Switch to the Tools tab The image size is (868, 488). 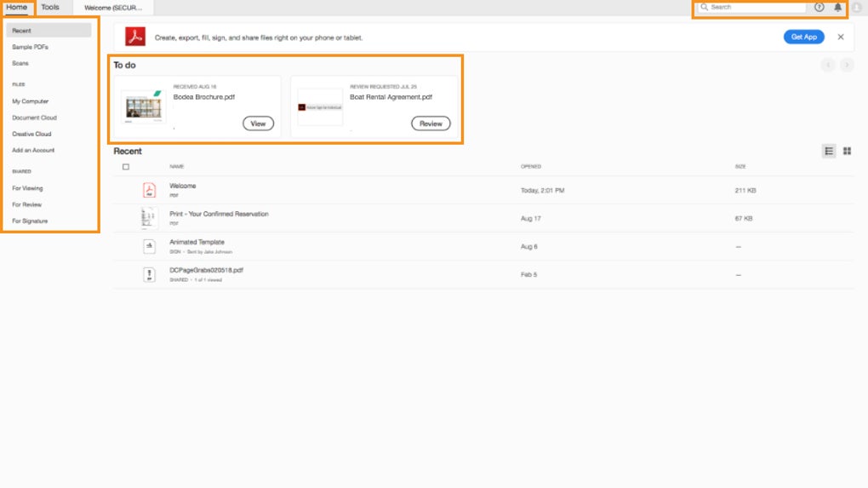(50, 7)
